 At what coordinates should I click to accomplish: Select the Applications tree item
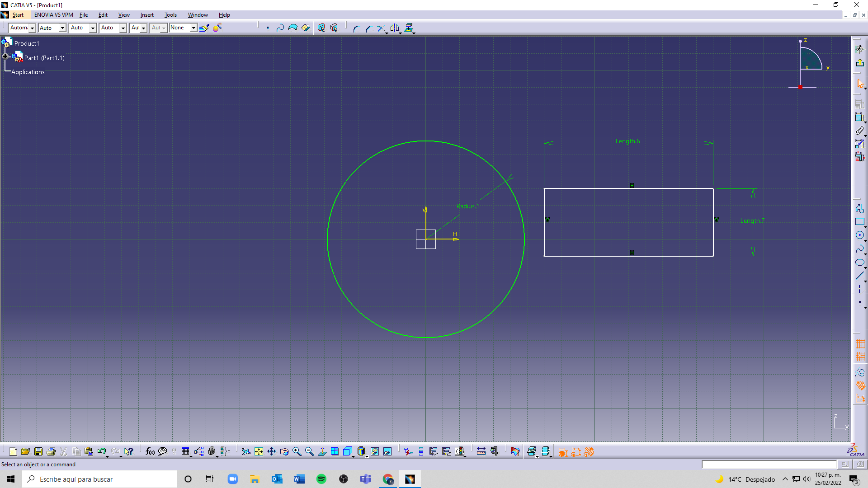click(x=28, y=72)
